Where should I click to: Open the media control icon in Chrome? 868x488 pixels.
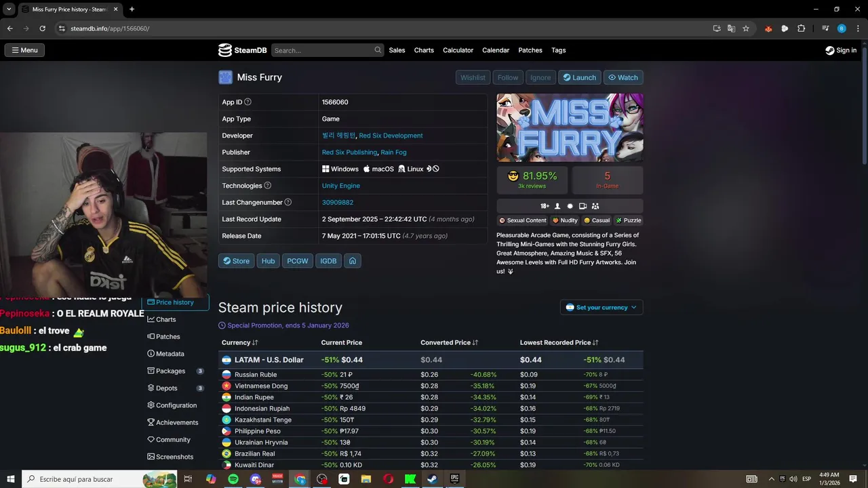point(825,28)
